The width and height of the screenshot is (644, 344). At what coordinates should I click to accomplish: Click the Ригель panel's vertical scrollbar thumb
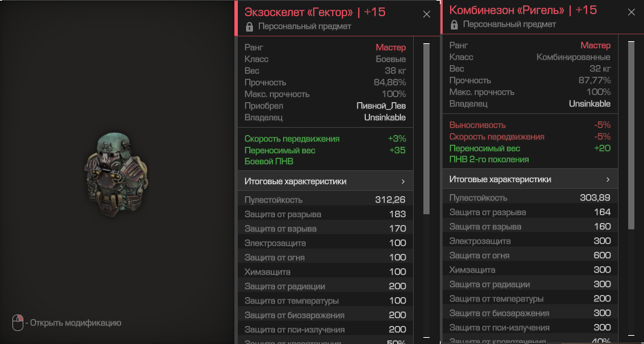(x=631, y=134)
